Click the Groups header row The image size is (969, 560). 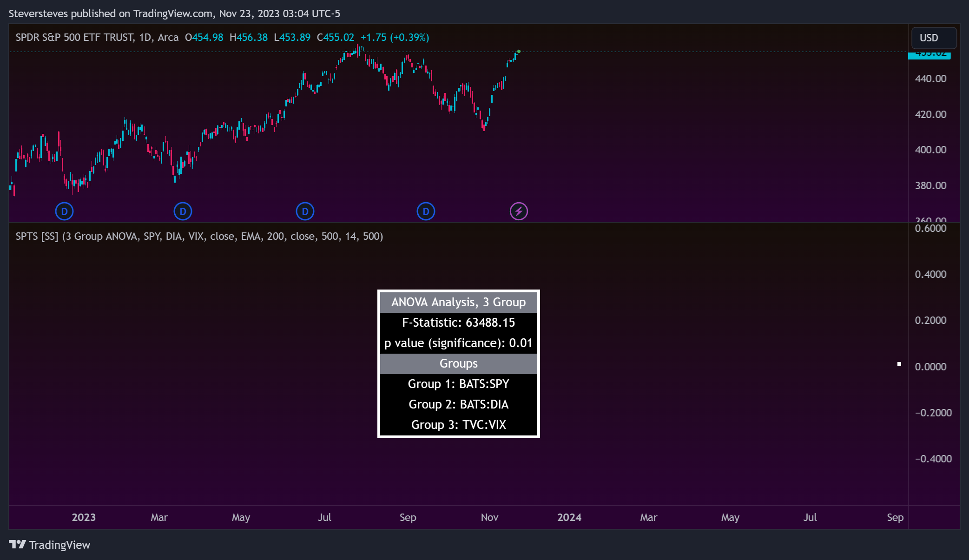click(x=458, y=363)
